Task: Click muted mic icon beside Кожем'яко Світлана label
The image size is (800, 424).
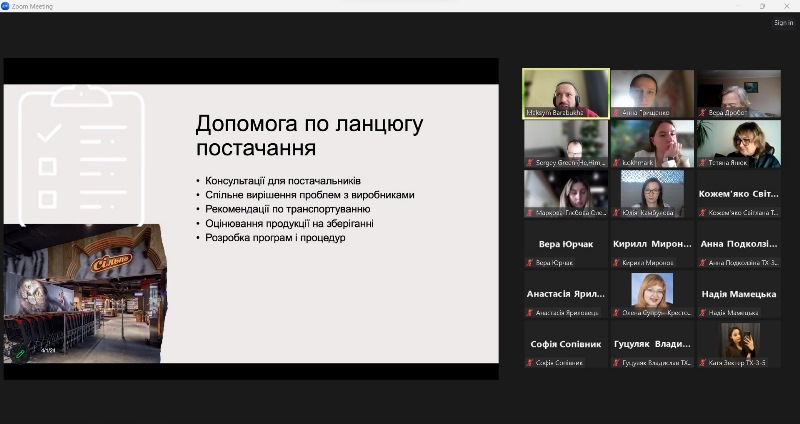Action: [703, 213]
